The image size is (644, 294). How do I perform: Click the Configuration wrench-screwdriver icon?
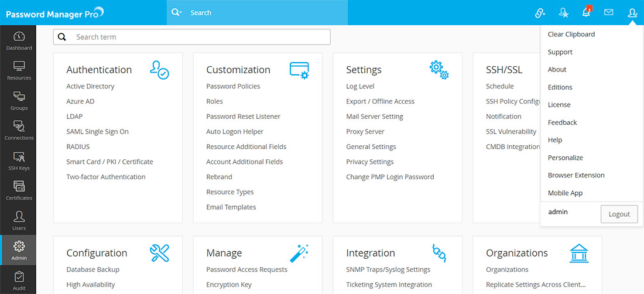pos(159,253)
